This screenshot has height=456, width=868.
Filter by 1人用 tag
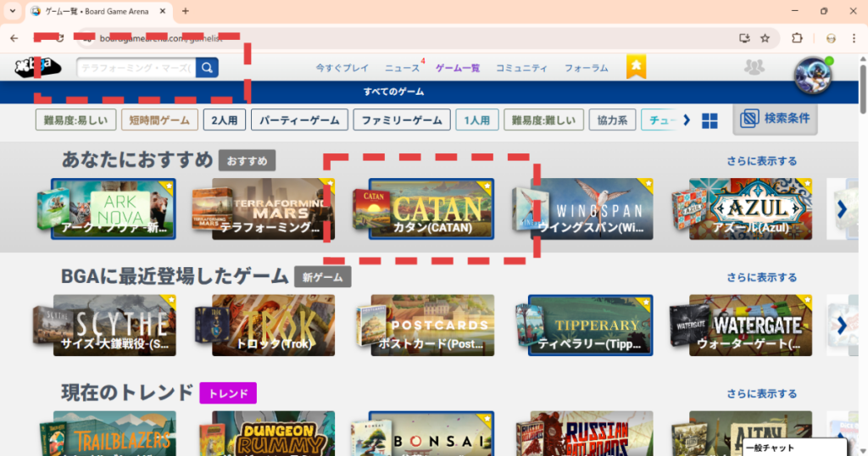(x=477, y=120)
